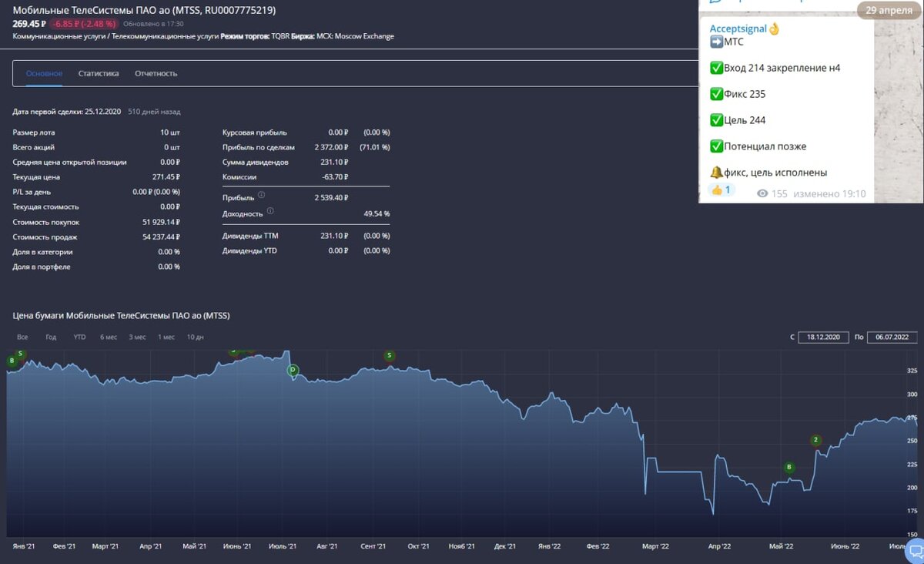The image size is (924, 564).
Task: Set chart range to Год
Action: click(x=51, y=337)
